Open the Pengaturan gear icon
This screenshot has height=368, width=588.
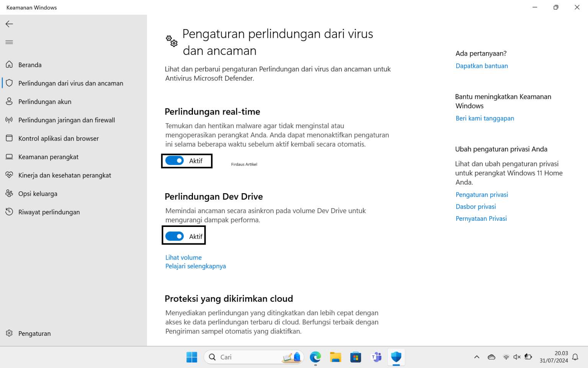tap(9, 333)
